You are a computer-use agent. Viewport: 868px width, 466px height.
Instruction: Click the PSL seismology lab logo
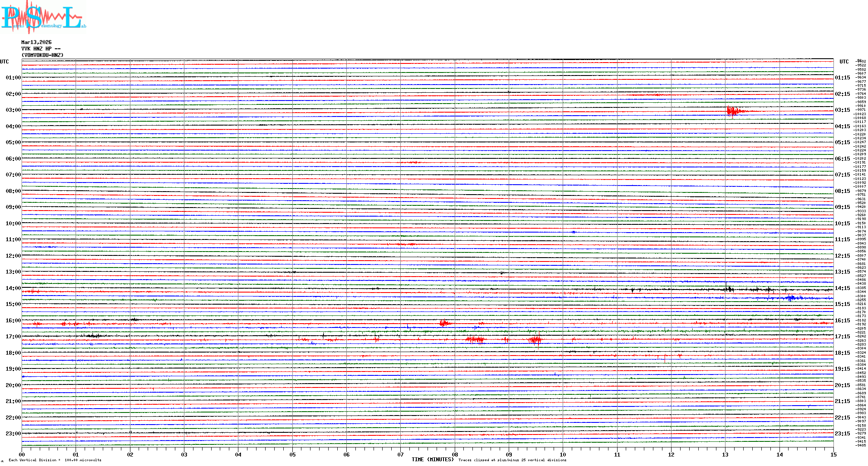[43, 17]
